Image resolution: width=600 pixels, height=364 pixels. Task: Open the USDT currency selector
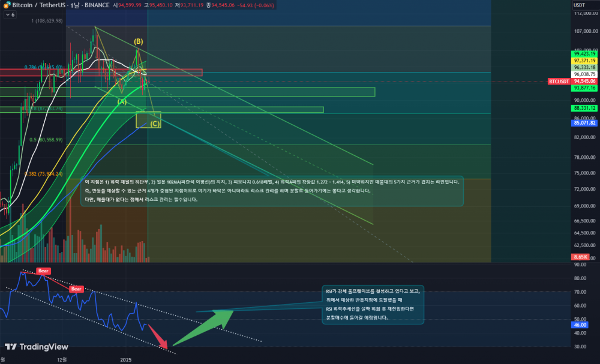[579, 5]
